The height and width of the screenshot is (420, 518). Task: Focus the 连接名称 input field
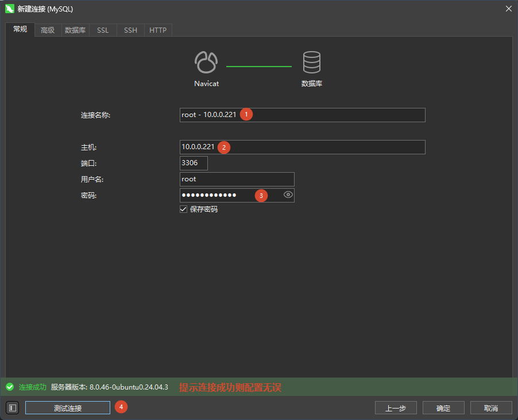pos(302,115)
